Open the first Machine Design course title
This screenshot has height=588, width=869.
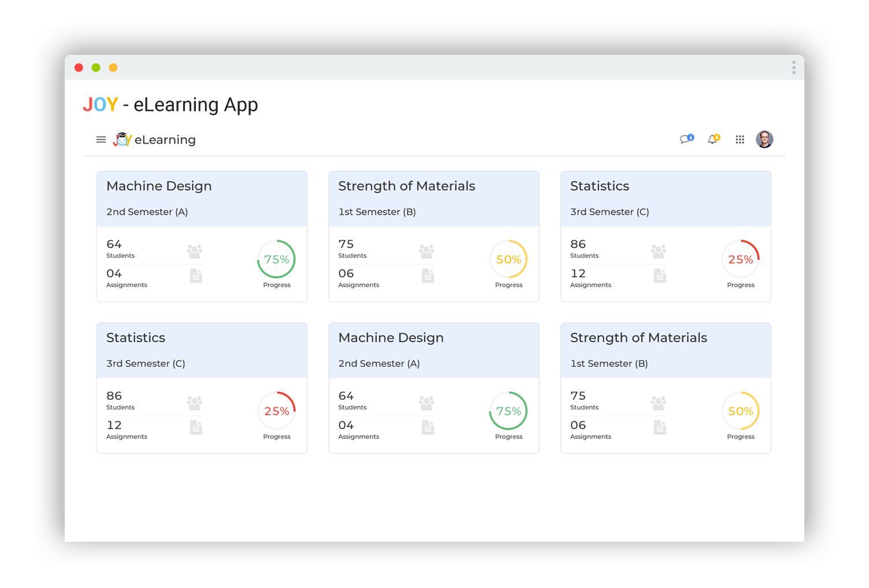tap(159, 186)
